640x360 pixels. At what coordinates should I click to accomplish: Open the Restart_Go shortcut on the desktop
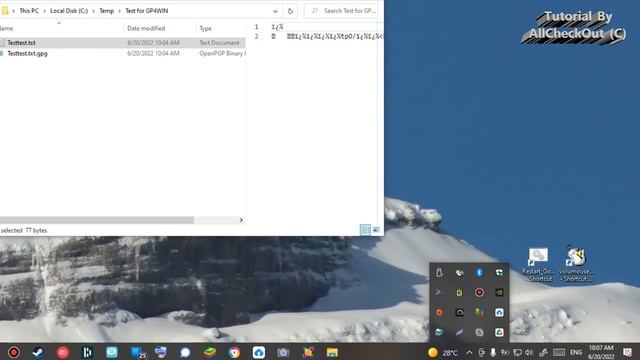pyautogui.click(x=538, y=265)
